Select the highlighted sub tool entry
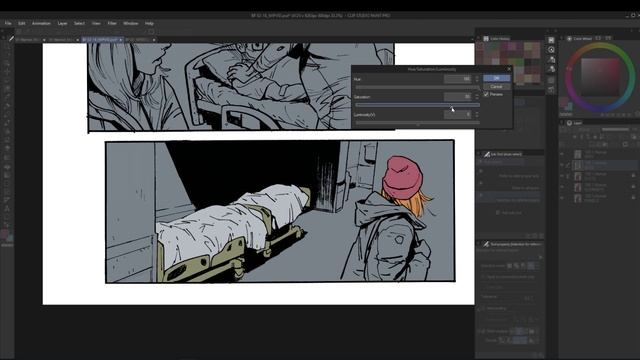640x360 pixels. pos(510,198)
